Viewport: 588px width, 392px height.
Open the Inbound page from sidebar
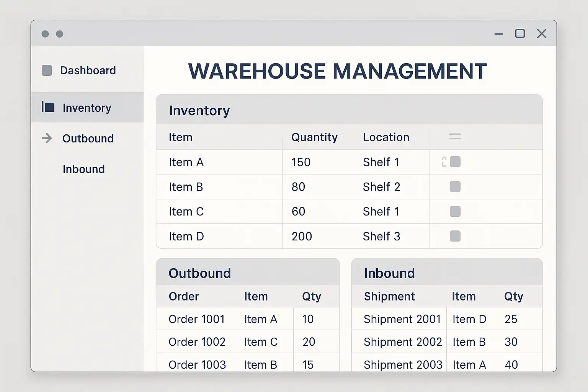click(83, 169)
